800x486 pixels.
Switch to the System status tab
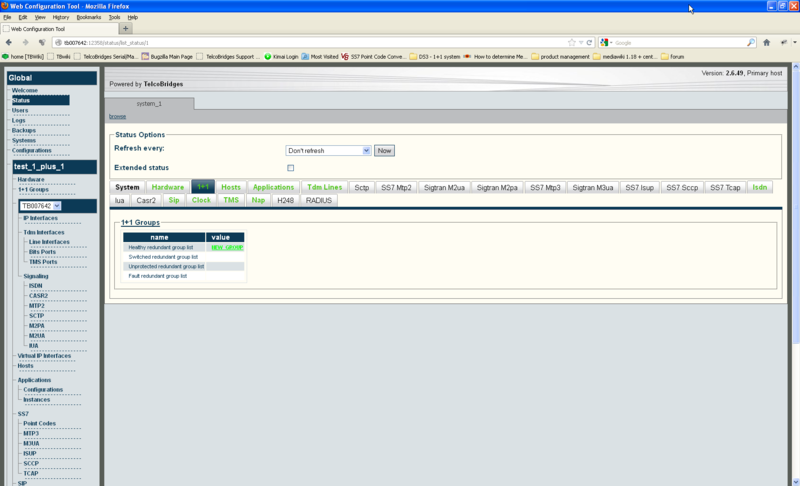tap(127, 187)
